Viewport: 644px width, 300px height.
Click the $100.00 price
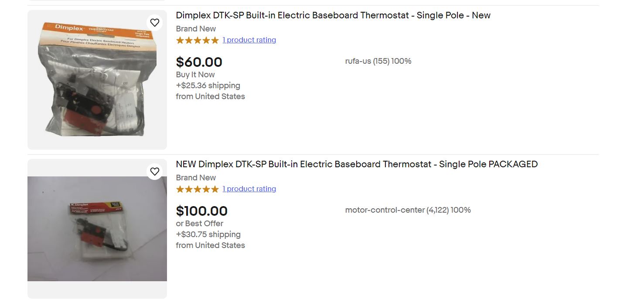(x=202, y=211)
